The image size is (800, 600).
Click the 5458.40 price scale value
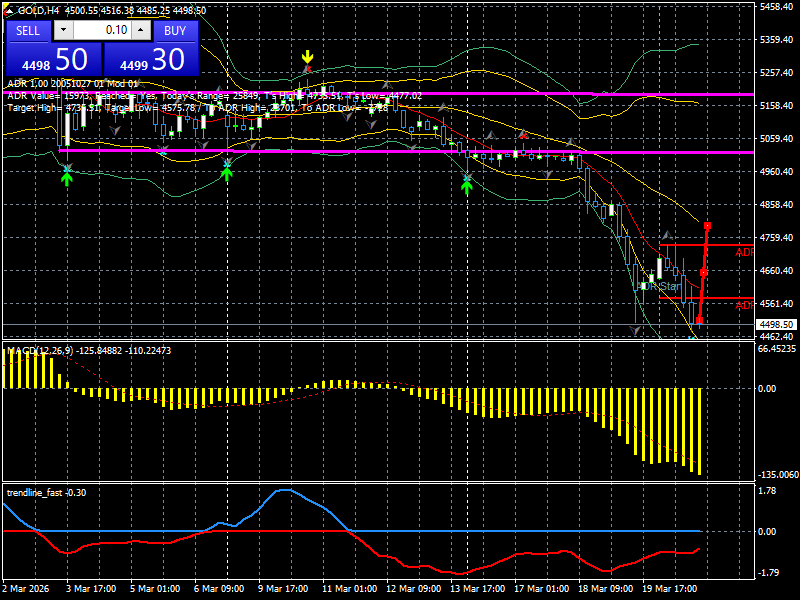(x=777, y=7)
